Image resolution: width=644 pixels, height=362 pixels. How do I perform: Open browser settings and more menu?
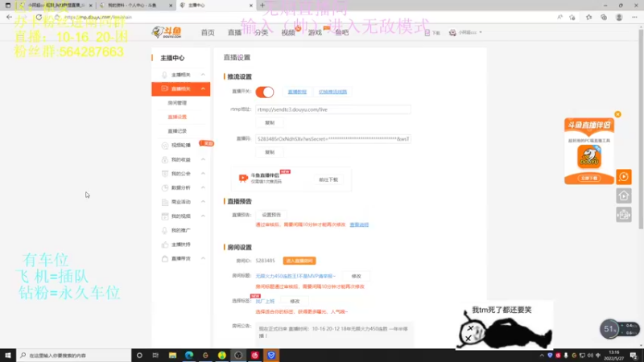pyautogui.click(x=634, y=17)
